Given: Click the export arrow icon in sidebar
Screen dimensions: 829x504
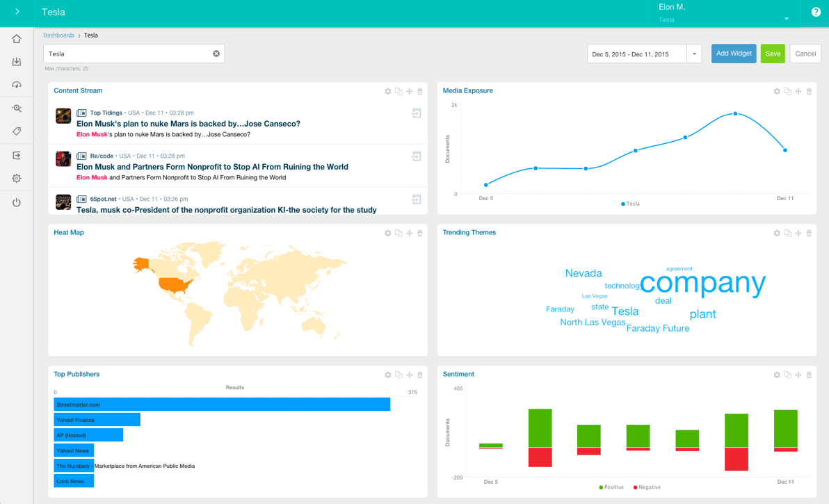Looking at the screenshot, I should pos(17,155).
